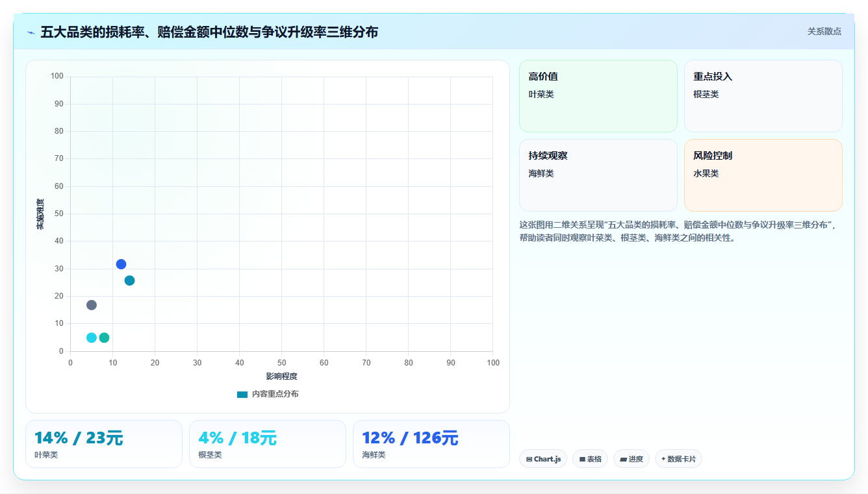Click the 数据卡片 tag
The image size is (868, 494).
[x=678, y=459]
